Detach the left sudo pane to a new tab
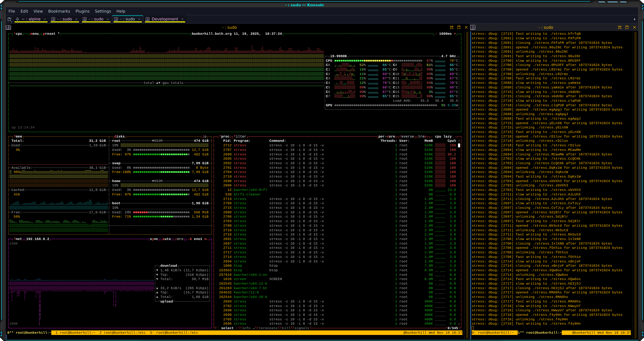 coord(459,27)
